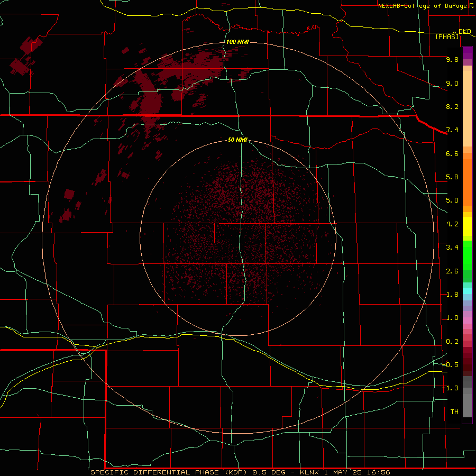Screen dimensions: 476x476
Task: Click the 4.2 scale value
Action: 452,224
